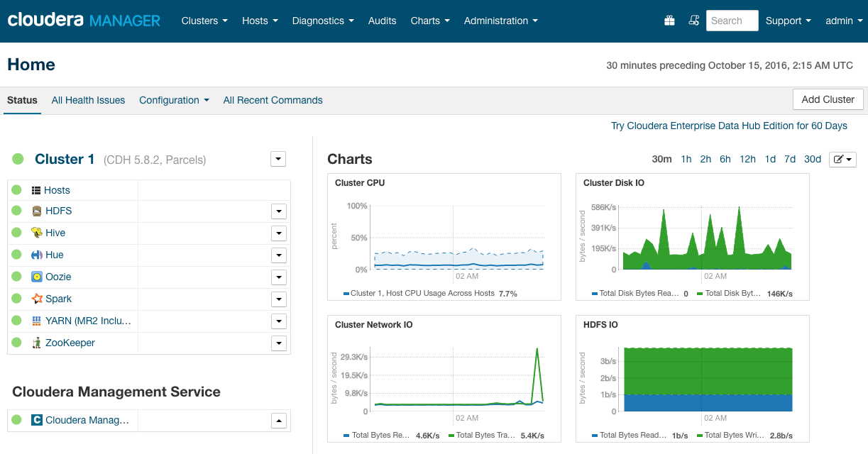Open the Cluster 1 actions dropdown
868x454 pixels.
click(x=278, y=159)
